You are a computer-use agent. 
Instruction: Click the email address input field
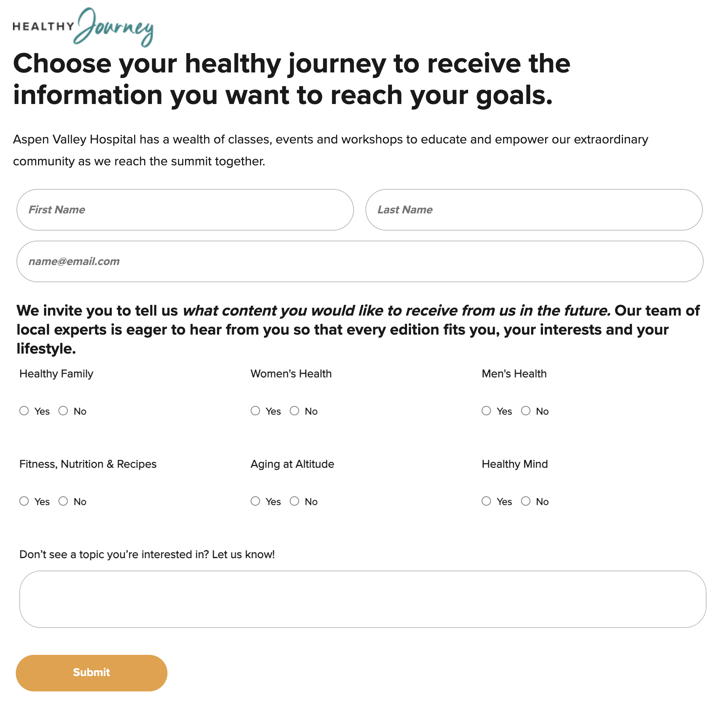(x=360, y=261)
